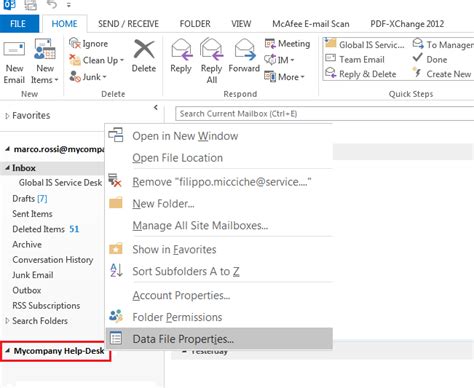
Task: Open the Junk Email folder
Action: (x=33, y=275)
